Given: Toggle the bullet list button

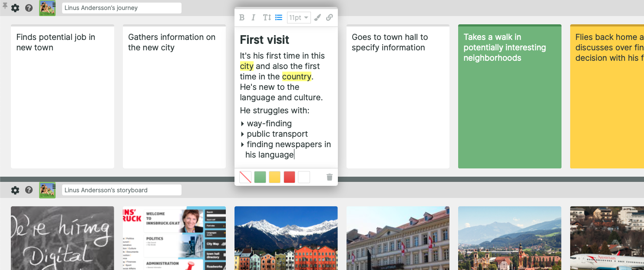Looking at the screenshot, I should pos(279,17).
